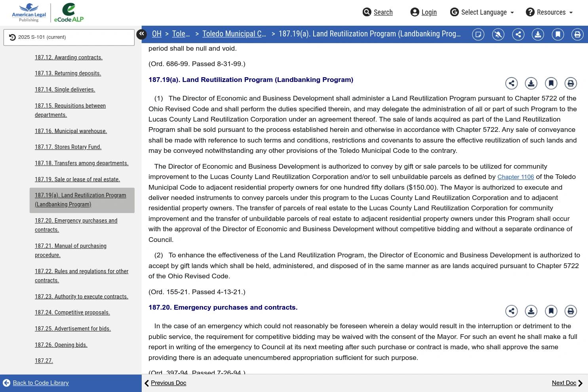
Task: Click the Search link text
Action: (383, 12)
